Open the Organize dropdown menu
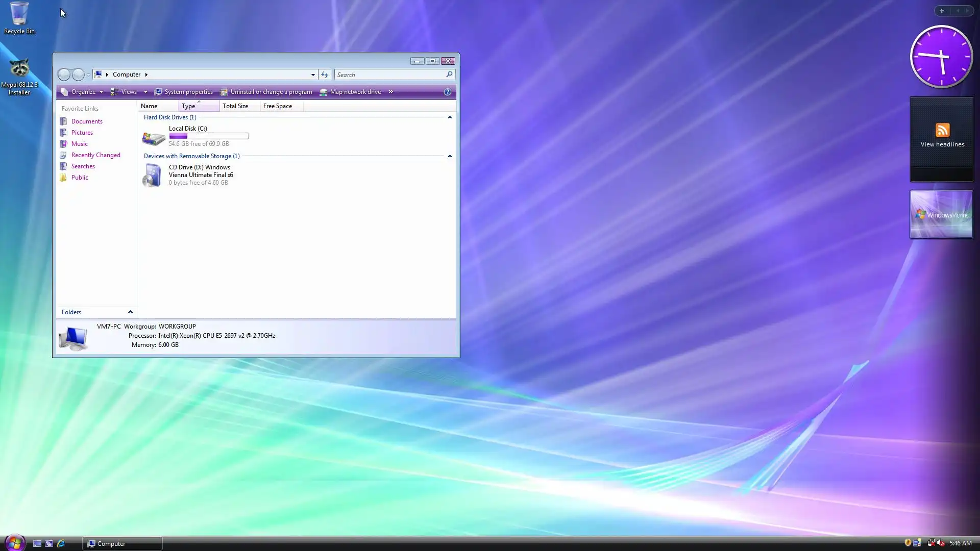The height and width of the screenshot is (551, 980). [83, 92]
